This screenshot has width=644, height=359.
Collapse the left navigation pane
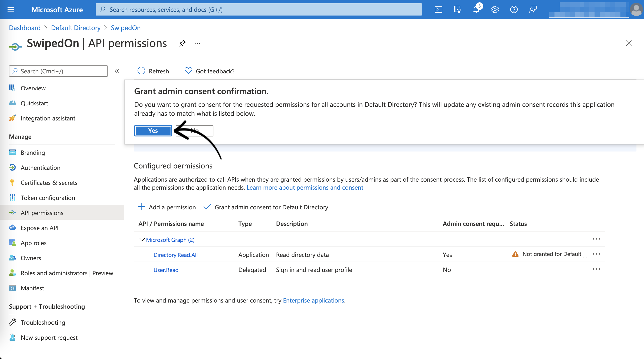tap(117, 71)
